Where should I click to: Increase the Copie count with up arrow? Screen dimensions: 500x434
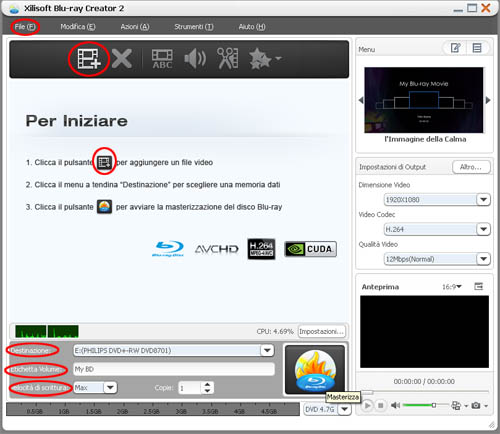pos(207,385)
